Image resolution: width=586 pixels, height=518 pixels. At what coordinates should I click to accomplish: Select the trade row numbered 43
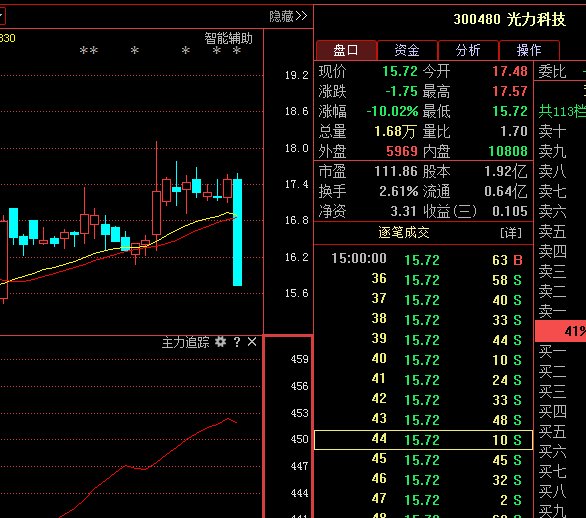(x=423, y=420)
